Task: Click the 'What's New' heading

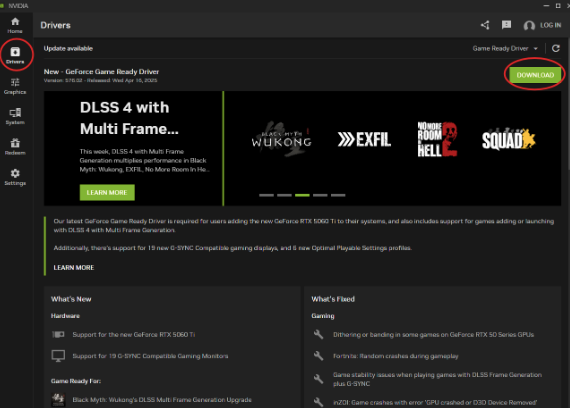Action: [71, 299]
